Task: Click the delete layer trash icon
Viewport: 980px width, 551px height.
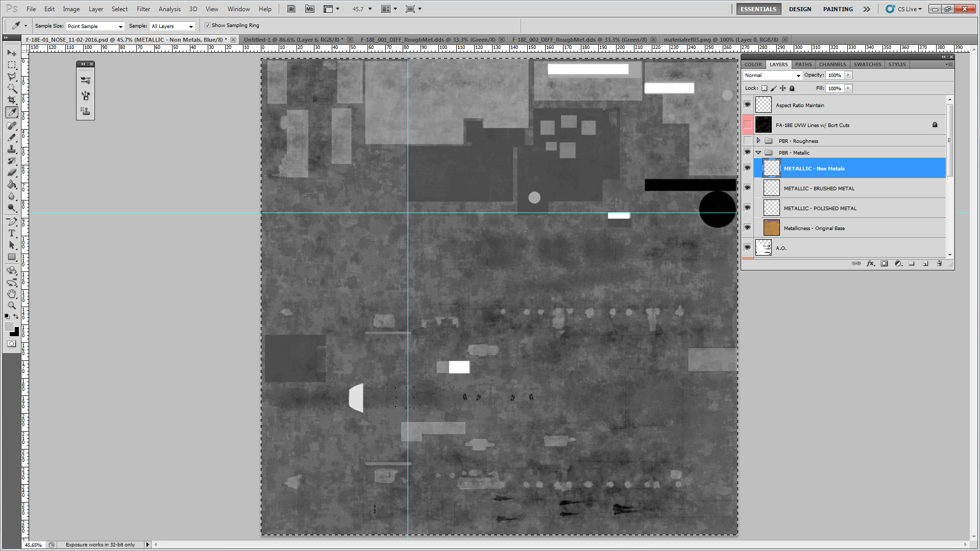Action: point(939,263)
